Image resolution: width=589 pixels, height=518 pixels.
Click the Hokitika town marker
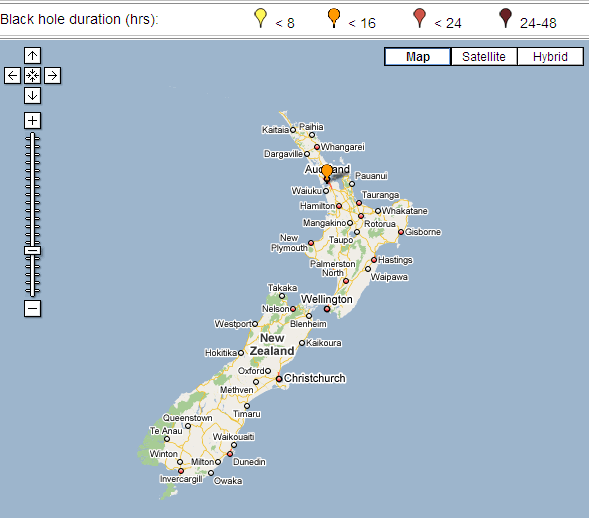point(241,353)
